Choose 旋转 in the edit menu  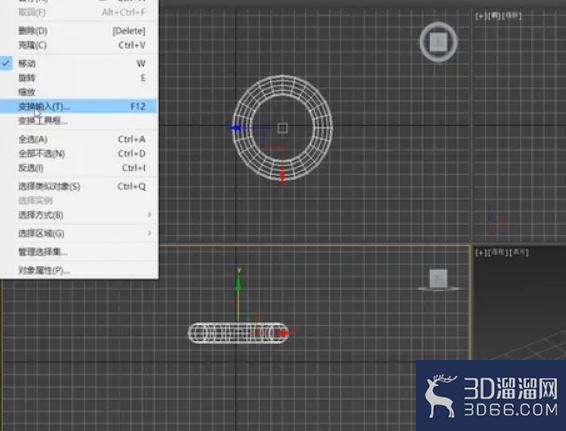(78, 78)
